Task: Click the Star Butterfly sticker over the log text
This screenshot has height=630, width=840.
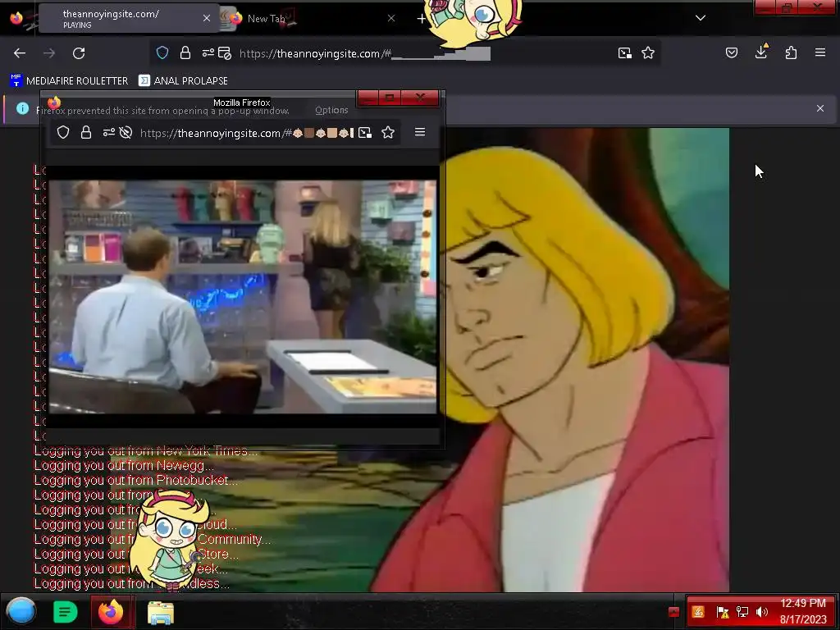Action: [x=170, y=540]
